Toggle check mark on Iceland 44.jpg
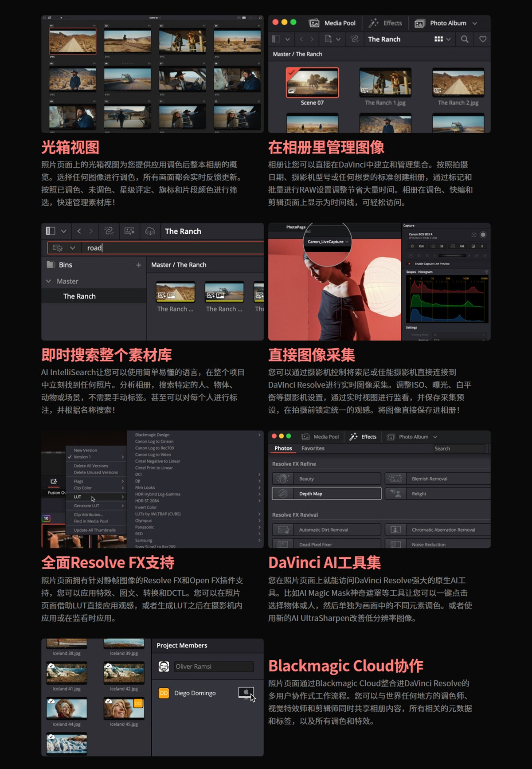This screenshot has height=769, width=532. click(x=51, y=701)
